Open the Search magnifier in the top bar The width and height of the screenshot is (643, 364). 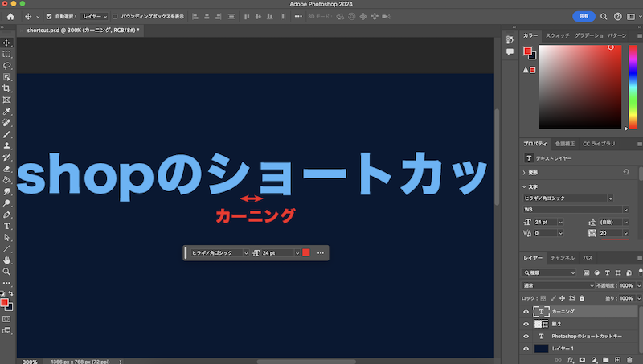[604, 16]
